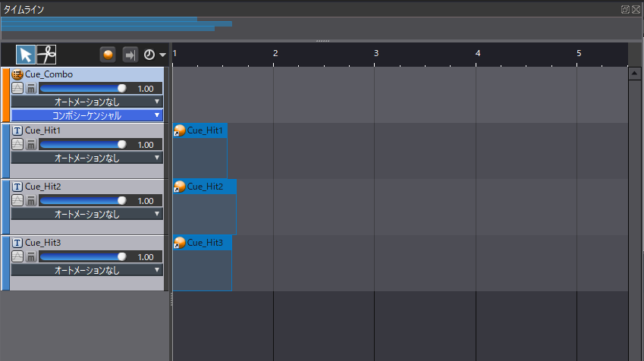644x361 pixels.
Task: Click the Cue_Hit1 clip cue-link icon
Action: [180, 130]
